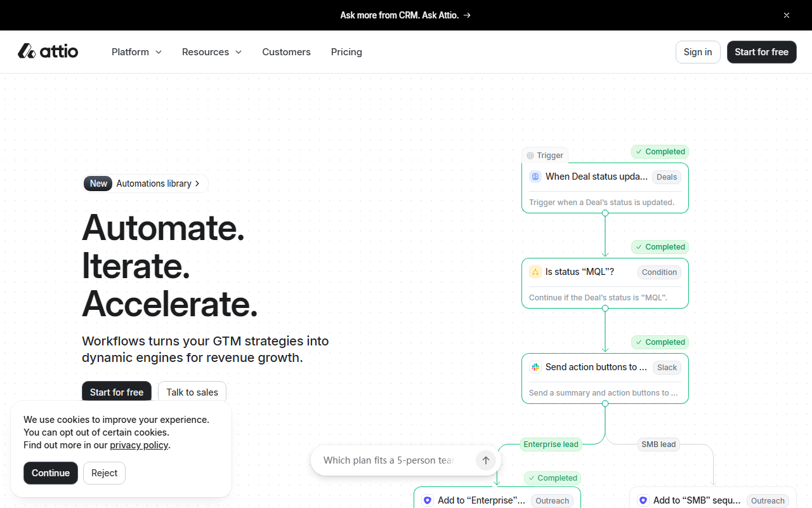This screenshot has width=812, height=508.
Task: Click Completed status above the Slack step
Action: pyautogui.click(x=660, y=342)
